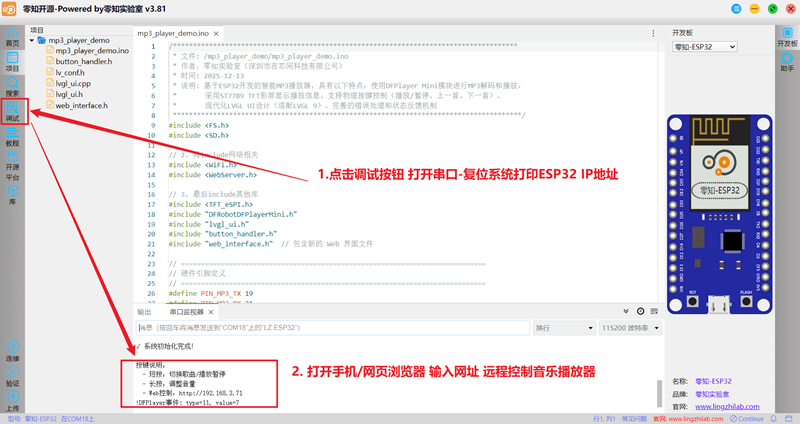The height and width of the screenshot is (424, 800).
Task: Open the 助手 assistant icon in right sidebar
Action: click(787, 62)
